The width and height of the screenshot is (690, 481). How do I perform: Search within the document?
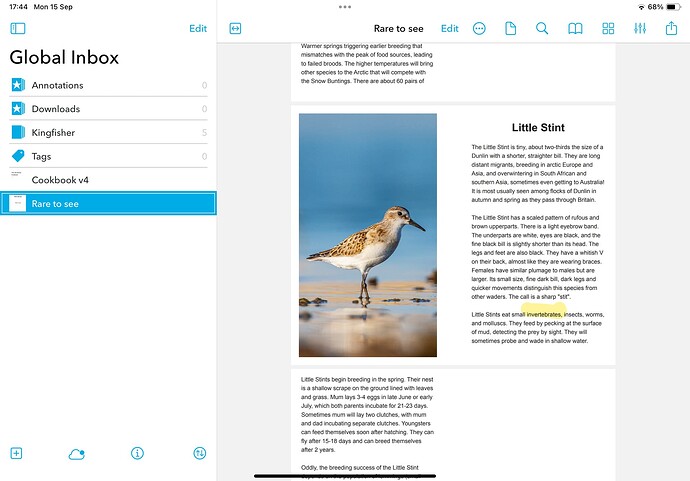tap(542, 29)
